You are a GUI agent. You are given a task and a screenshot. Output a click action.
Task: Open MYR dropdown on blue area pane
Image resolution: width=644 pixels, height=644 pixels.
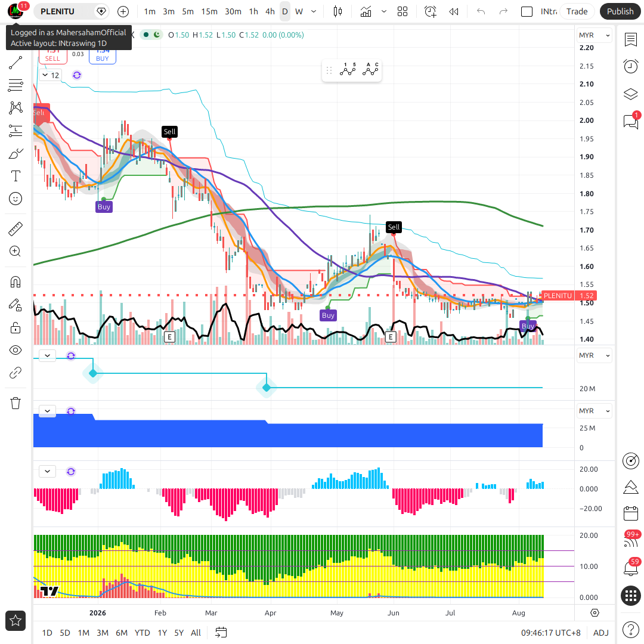[594, 411]
